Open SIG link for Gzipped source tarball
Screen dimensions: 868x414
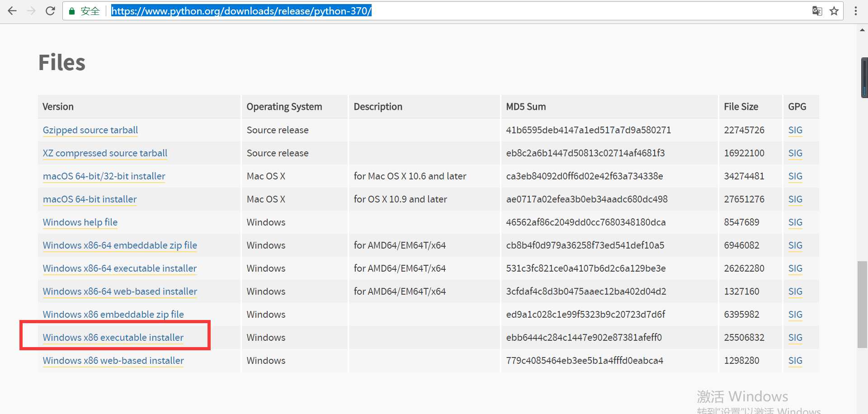tap(795, 130)
